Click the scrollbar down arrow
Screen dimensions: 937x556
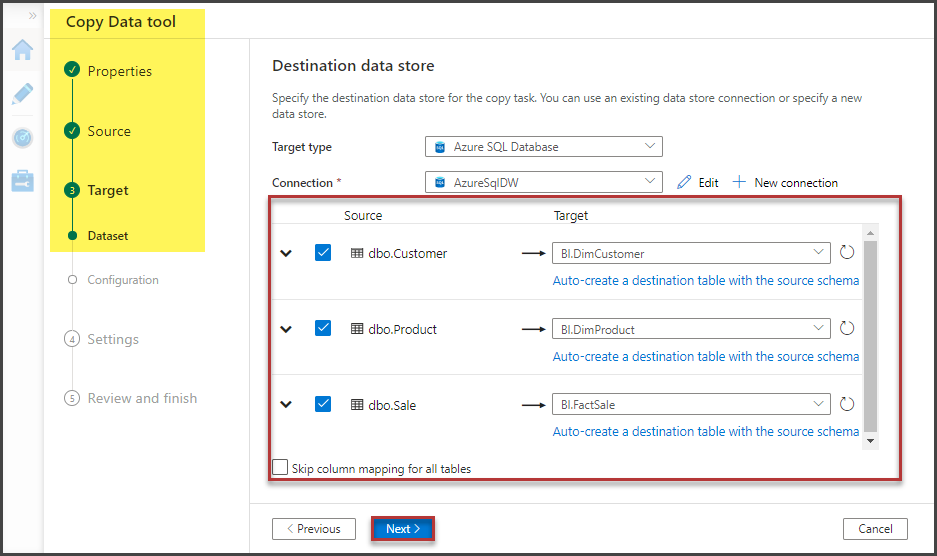(x=871, y=441)
